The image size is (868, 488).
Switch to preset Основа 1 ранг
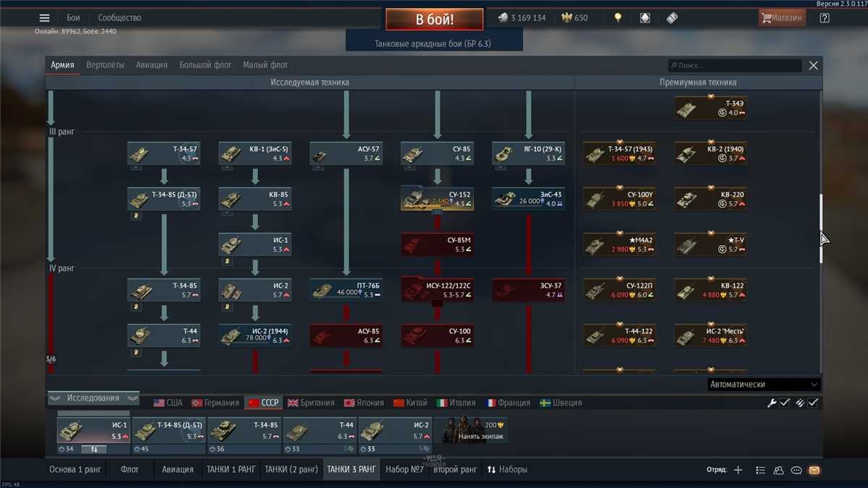click(x=75, y=469)
